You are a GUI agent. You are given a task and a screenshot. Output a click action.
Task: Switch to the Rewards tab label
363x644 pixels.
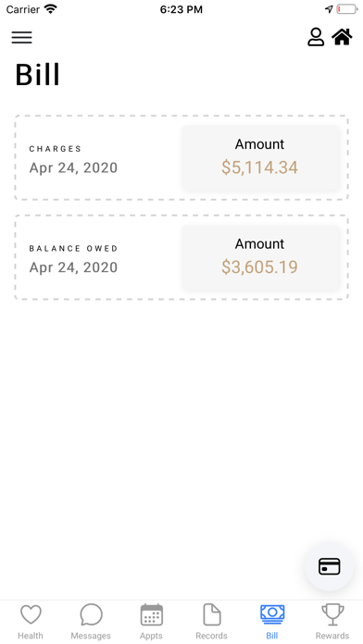[x=332, y=636]
